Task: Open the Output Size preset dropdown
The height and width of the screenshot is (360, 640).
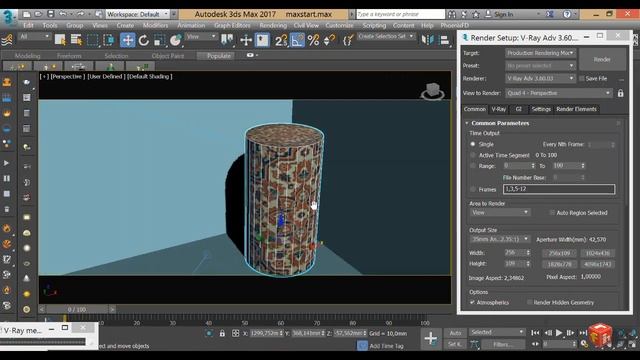Action: pos(499,239)
